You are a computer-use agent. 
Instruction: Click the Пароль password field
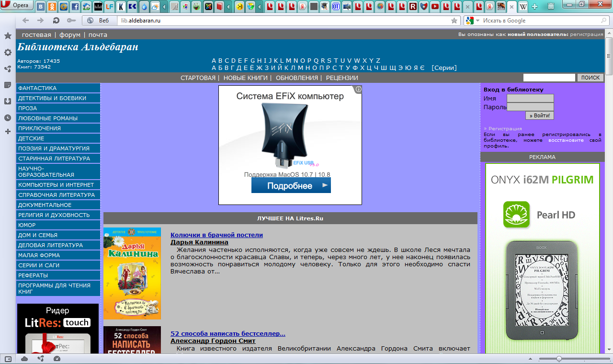pyautogui.click(x=530, y=107)
